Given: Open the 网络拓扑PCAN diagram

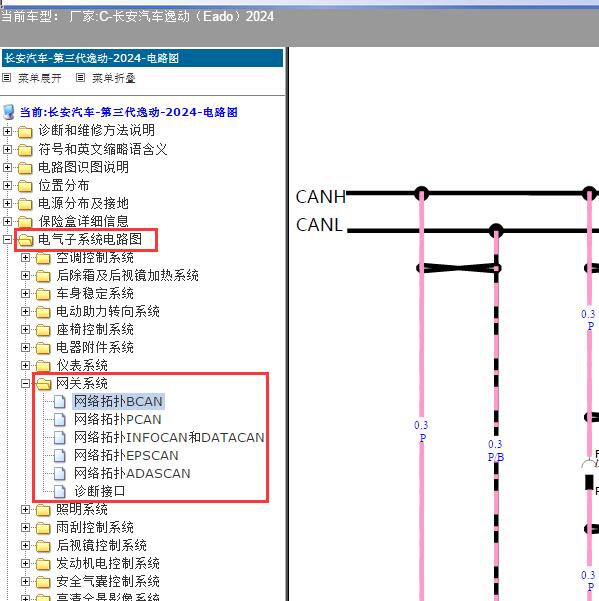Looking at the screenshot, I should (x=118, y=419).
